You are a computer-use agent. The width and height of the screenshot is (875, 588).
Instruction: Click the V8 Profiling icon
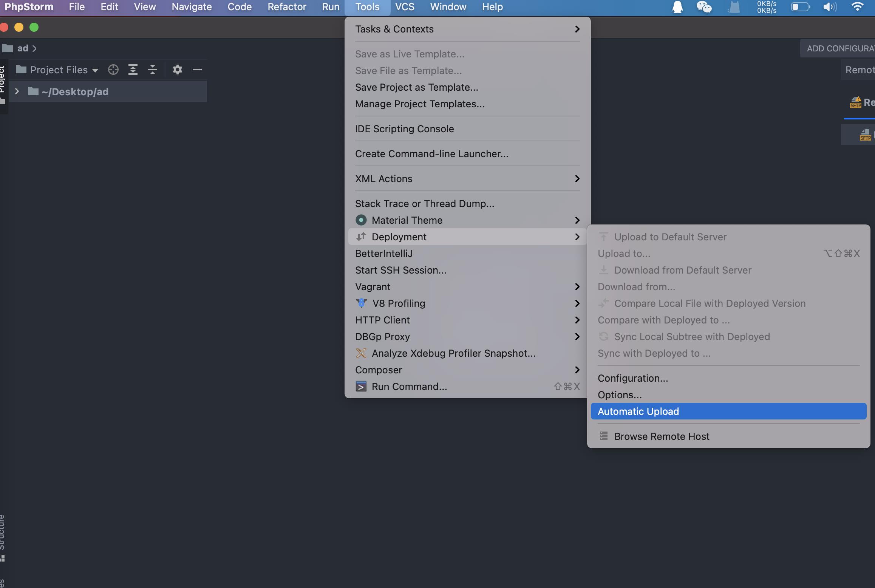pyautogui.click(x=362, y=303)
